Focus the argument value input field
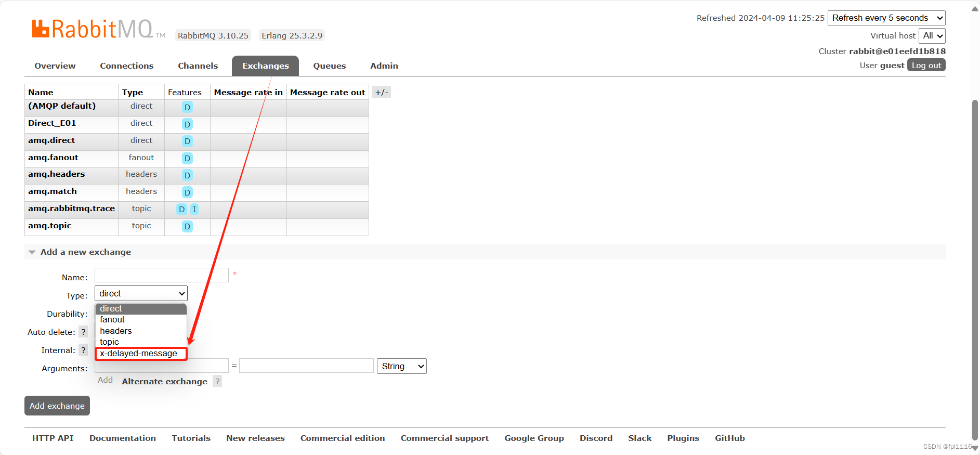Screen dimensions: 980x455 306,366
